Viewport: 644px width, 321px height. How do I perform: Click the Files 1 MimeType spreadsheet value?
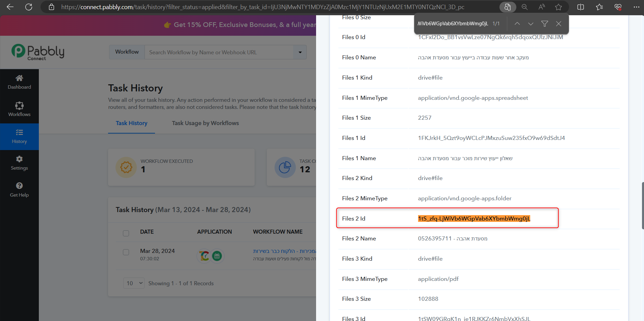(473, 98)
